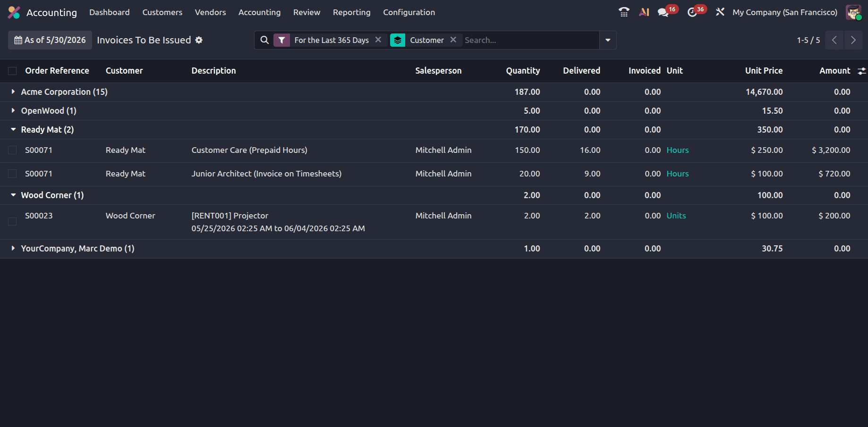The width and height of the screenshot is (868, 427).
Task: Click S00023 order reference
Action: [39, 216]
